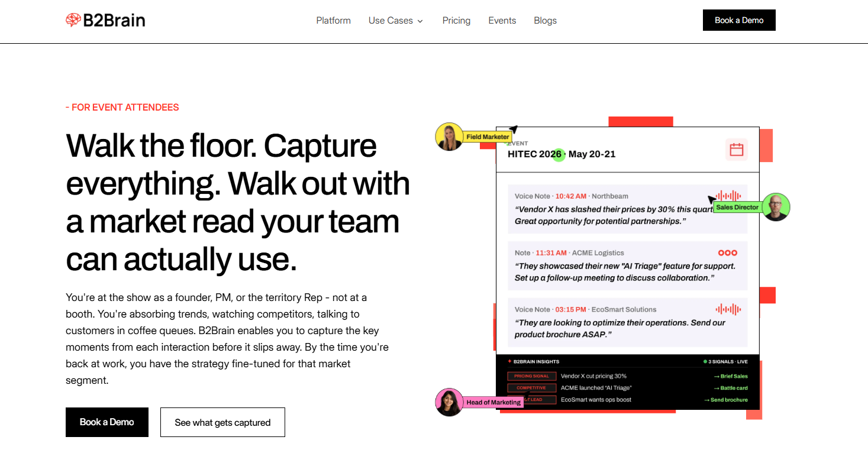Click the Field Marketer yellow label
The image size is (868, 453).
coord(488,137)
